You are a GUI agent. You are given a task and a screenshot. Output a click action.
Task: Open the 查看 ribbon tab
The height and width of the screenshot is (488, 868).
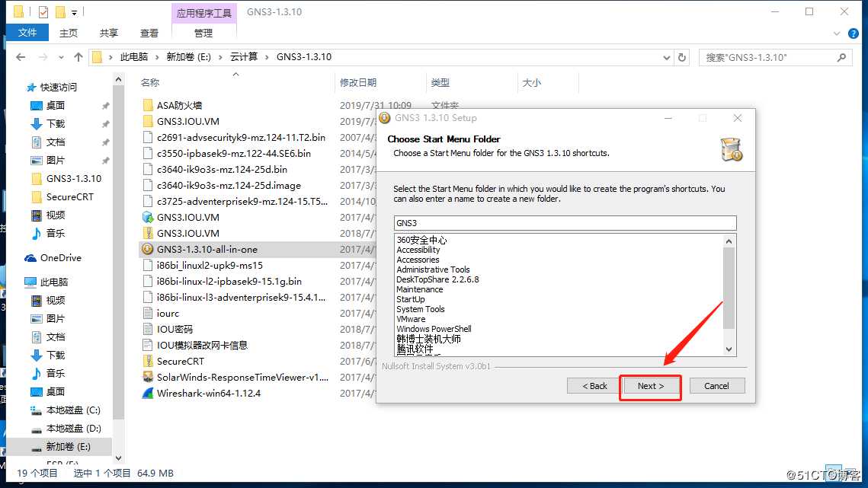[149, 33]
